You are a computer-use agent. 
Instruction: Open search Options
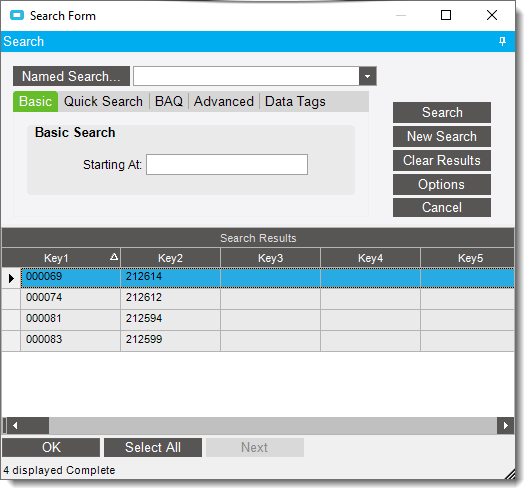coord(442,185)
